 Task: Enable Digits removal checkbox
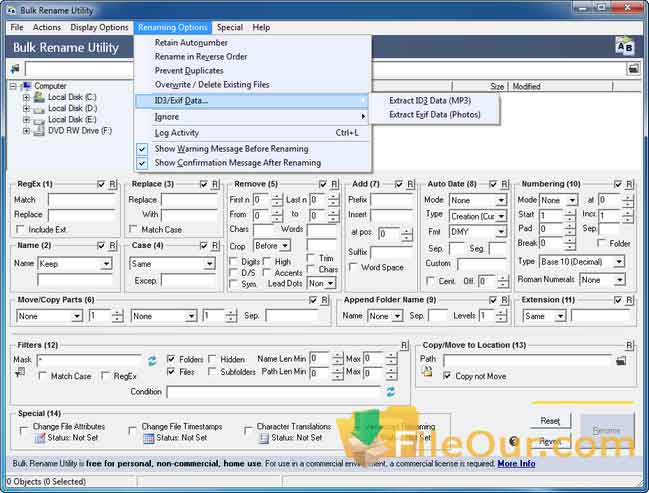click(233, 262)
